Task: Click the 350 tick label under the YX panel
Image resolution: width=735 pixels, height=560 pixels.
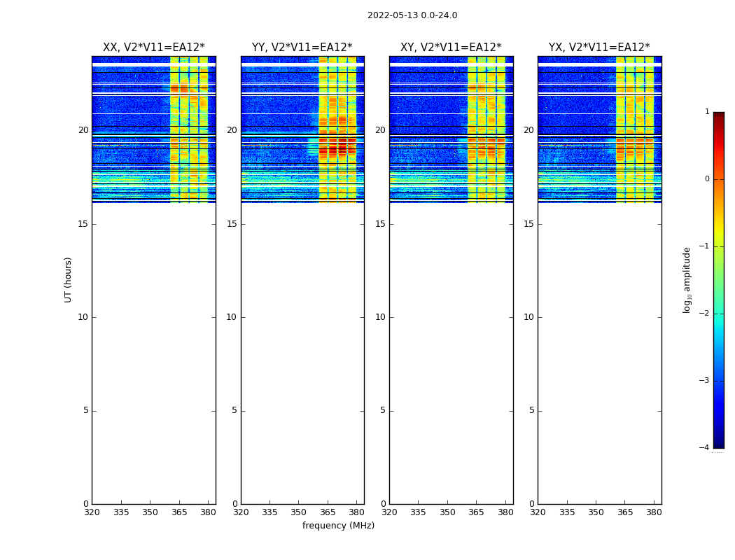Action: pos(596,512)
